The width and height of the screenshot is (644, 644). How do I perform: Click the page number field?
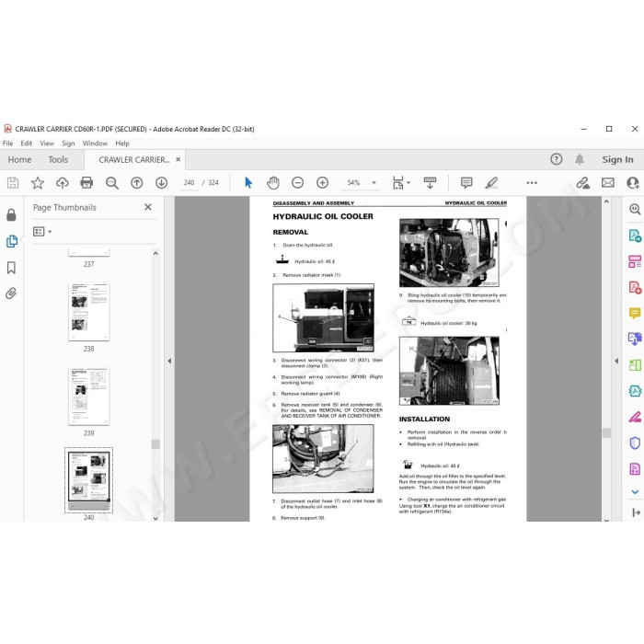pyautogui.click(x=189, y=183)
